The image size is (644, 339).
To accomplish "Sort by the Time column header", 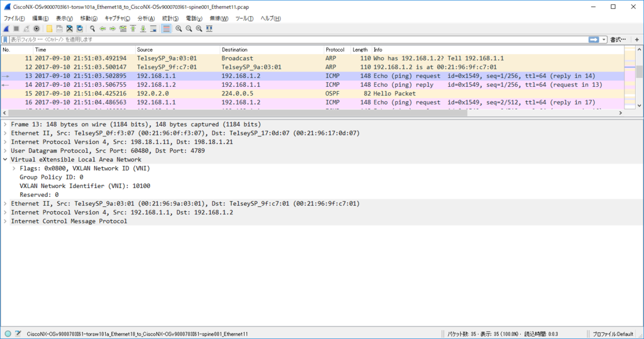I will pos(84,50).
